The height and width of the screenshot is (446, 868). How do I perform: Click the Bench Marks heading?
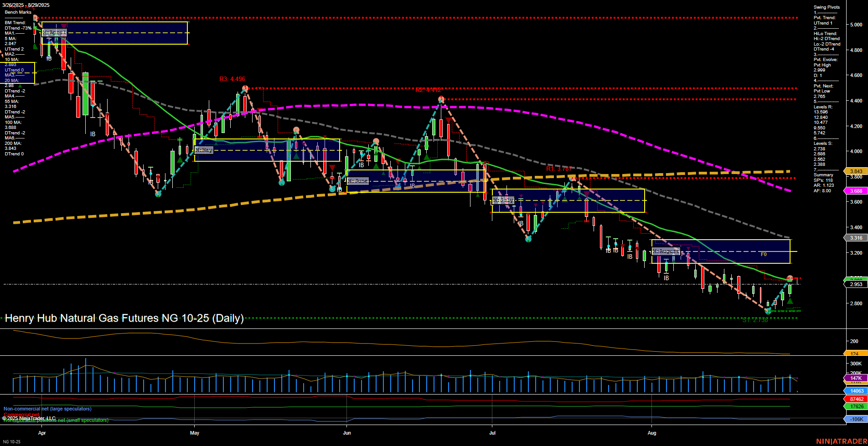tap(18, 12)
